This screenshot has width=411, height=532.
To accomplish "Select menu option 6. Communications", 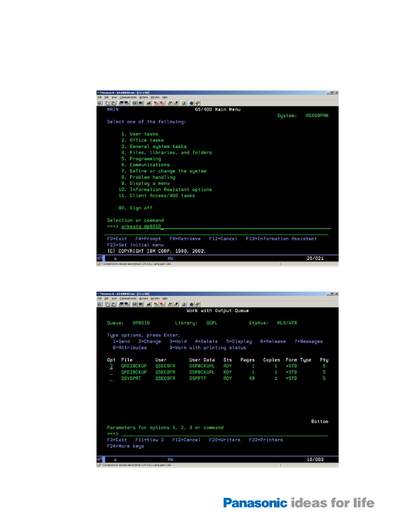I will tap(145, 165).
